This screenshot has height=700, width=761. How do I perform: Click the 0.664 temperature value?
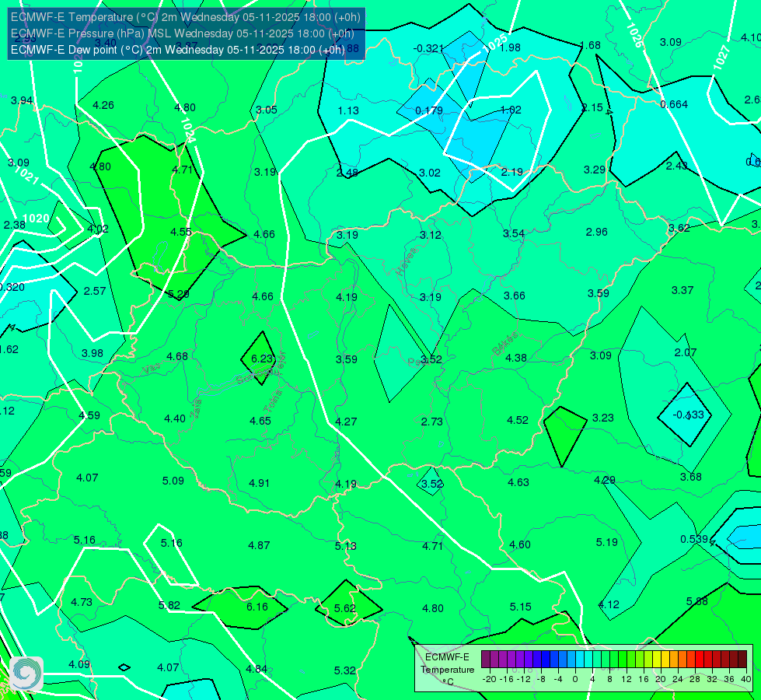tap(674, 104)
